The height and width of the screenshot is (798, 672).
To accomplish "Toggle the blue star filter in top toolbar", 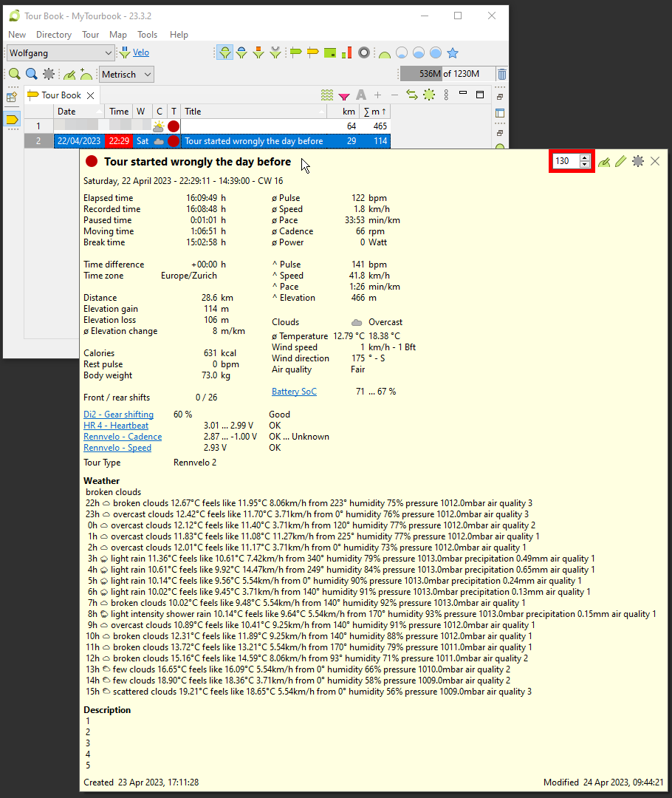I will (453, 52).
